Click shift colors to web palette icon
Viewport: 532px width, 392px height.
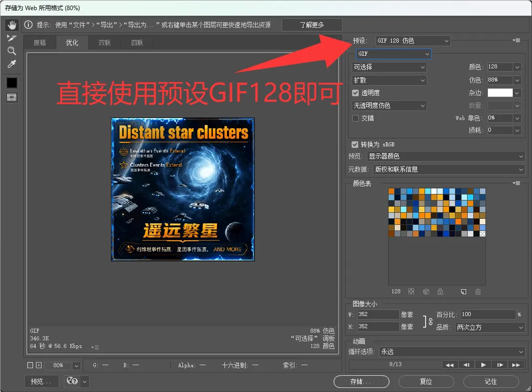[426, 292]
